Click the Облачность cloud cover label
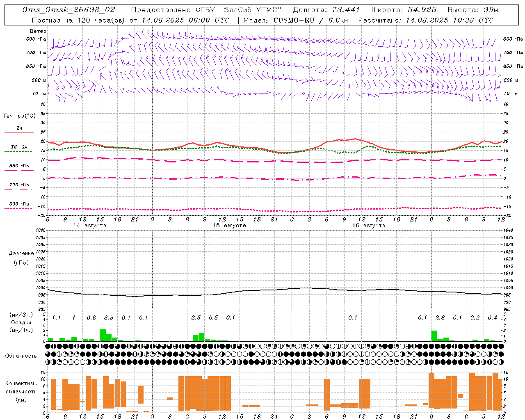 pos(21,356)
